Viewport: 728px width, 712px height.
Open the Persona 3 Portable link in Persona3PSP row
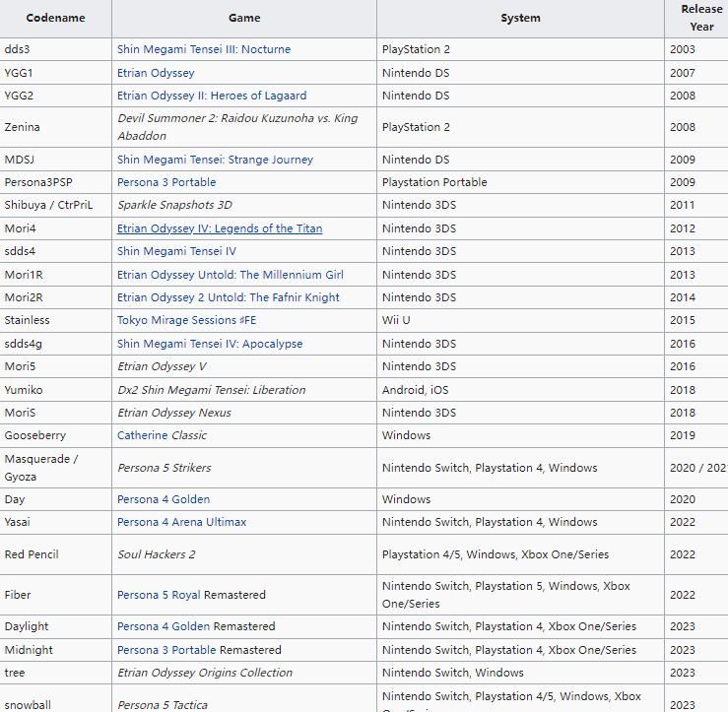tap(166, 182)
